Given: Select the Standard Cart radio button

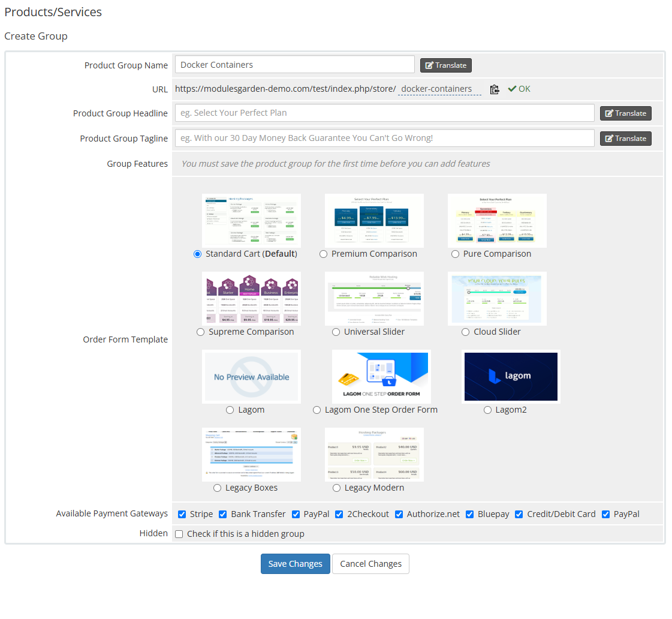Looking at the screenshot, I should pos(198,254).
